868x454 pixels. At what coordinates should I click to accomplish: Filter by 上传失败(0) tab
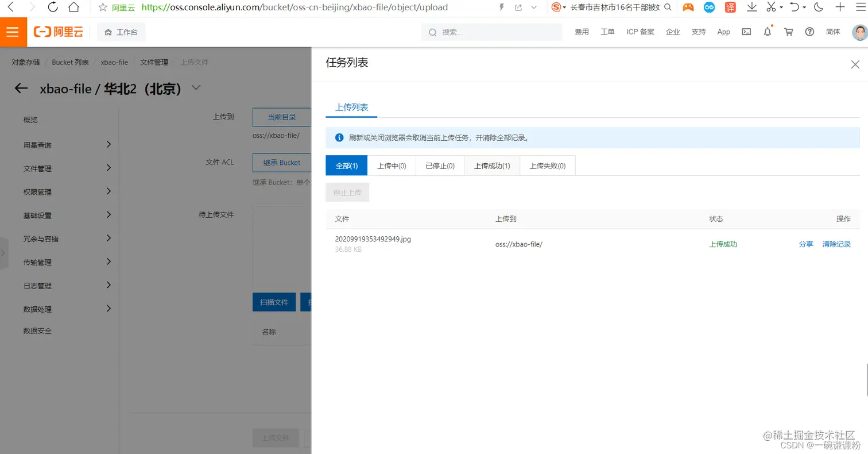coord(547,166)
